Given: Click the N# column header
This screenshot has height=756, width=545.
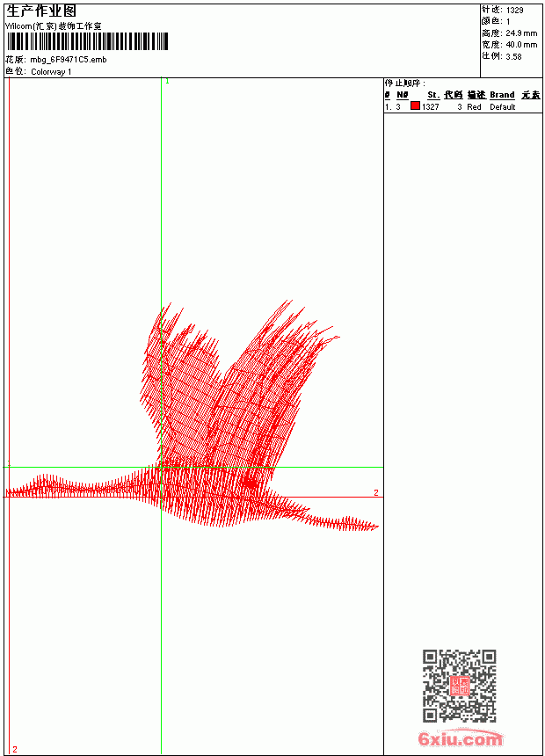Looking at the screenshot, I should 403,95.
